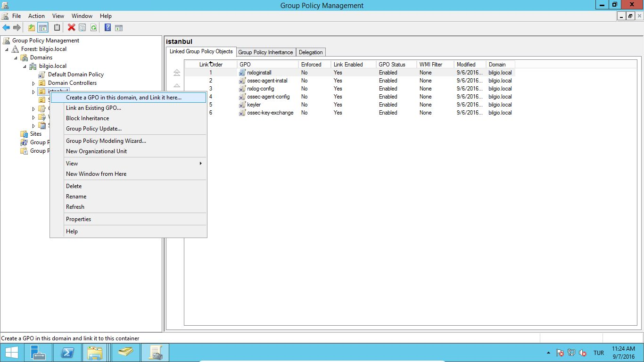Select Help in the context menu
644x362 pixels.
click(128, 231)
